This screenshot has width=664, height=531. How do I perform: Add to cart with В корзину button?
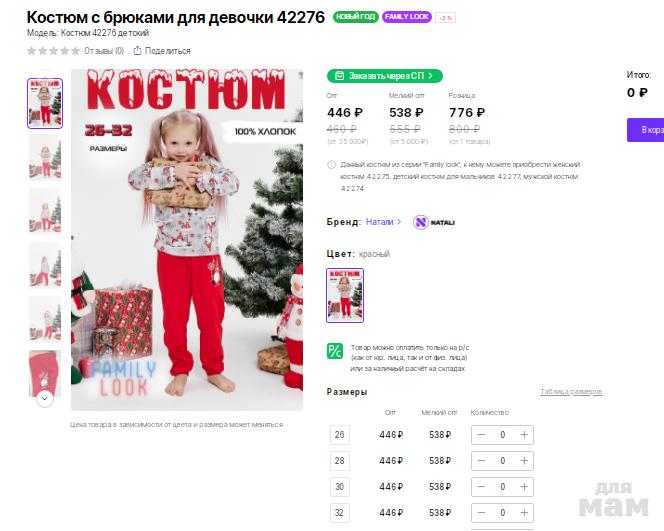click(x=645, y=130)
